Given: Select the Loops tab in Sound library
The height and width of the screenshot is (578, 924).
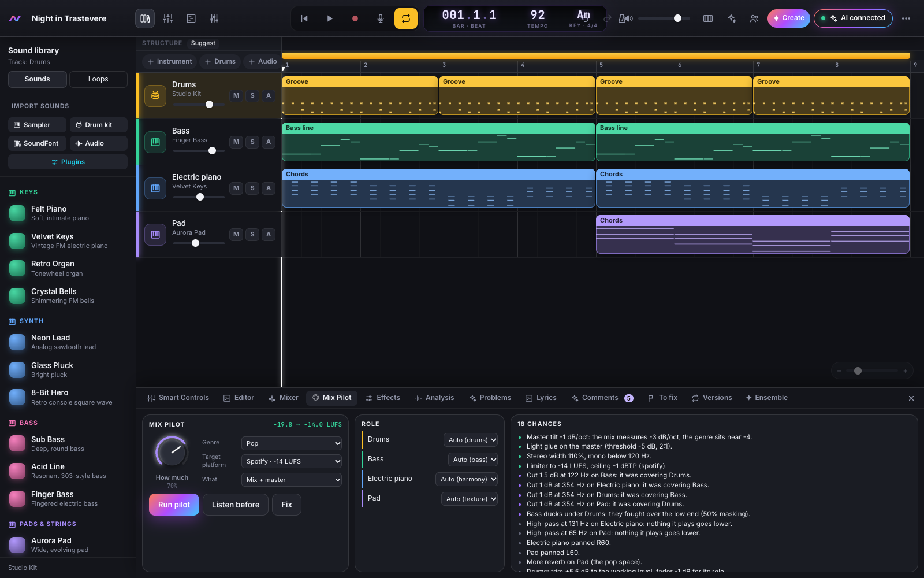Looking at the screenshot, I should pos(98,79).
